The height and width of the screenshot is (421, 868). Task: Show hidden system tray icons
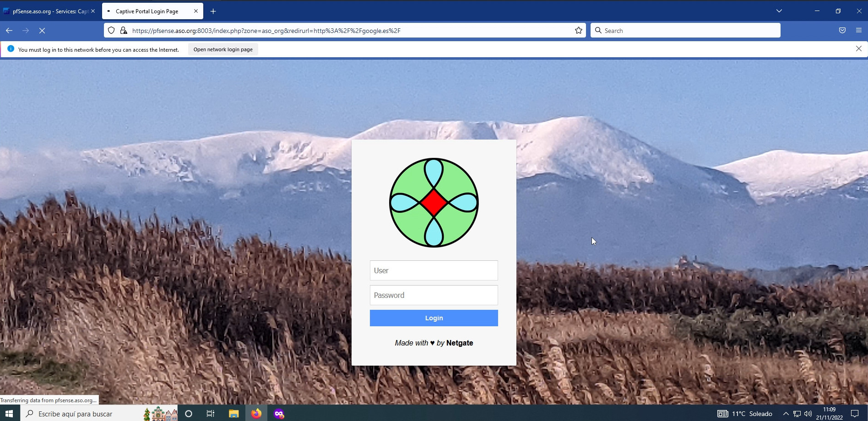[786, 414]
